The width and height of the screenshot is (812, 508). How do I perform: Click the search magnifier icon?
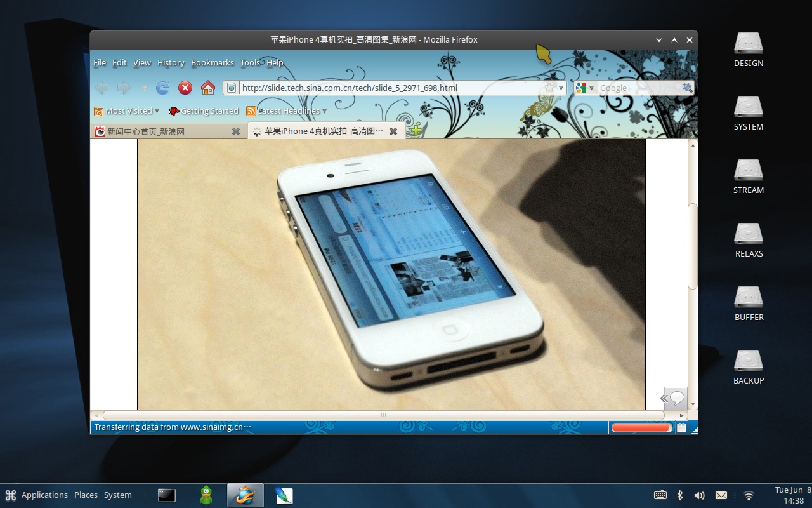[x=688, y=88]
